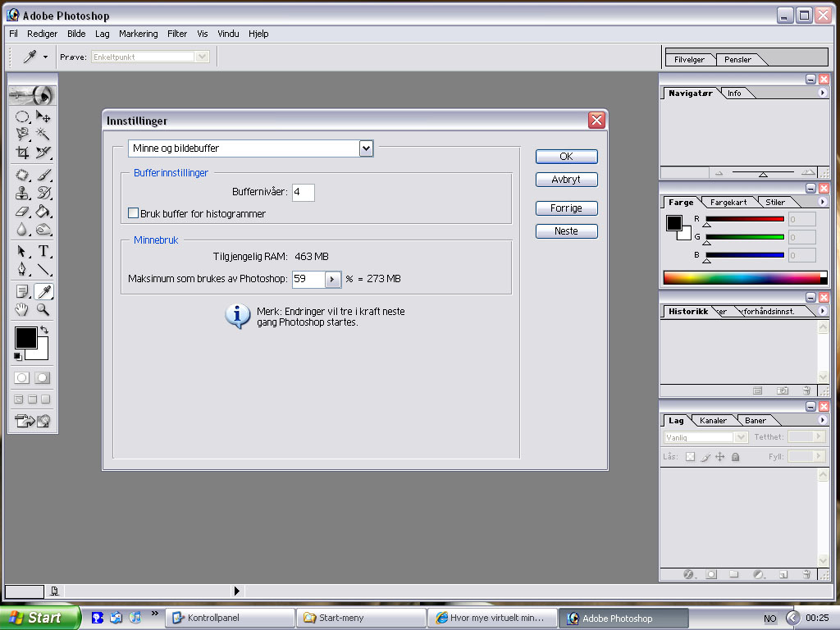This screenshot has height=630, width=840.
Task: Toggle lock all padlock in Lag panel
Action: click(x=736, y=456)
